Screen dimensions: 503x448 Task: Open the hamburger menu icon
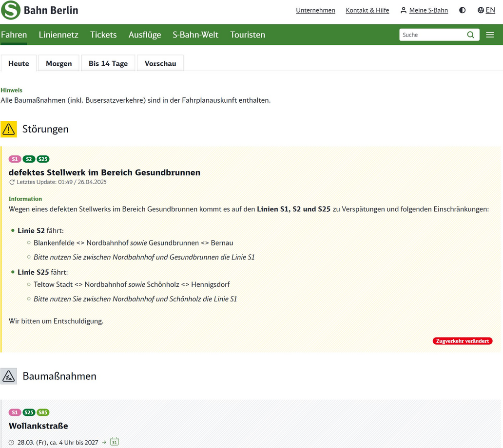coord(490,35)
